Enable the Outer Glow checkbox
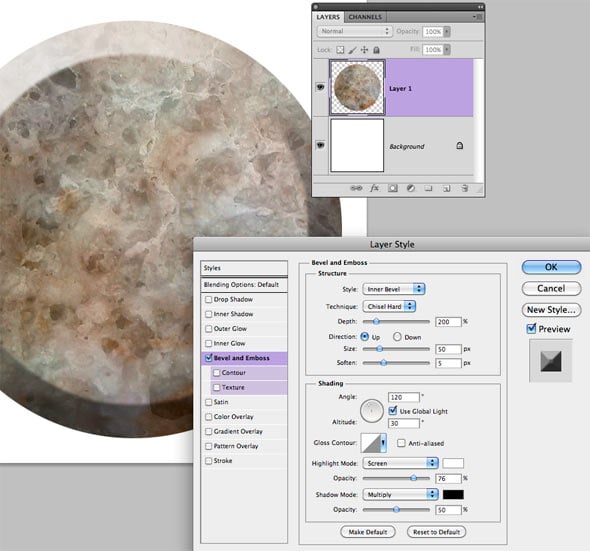This screenshot has width=590, height=551. click(208, 329)
